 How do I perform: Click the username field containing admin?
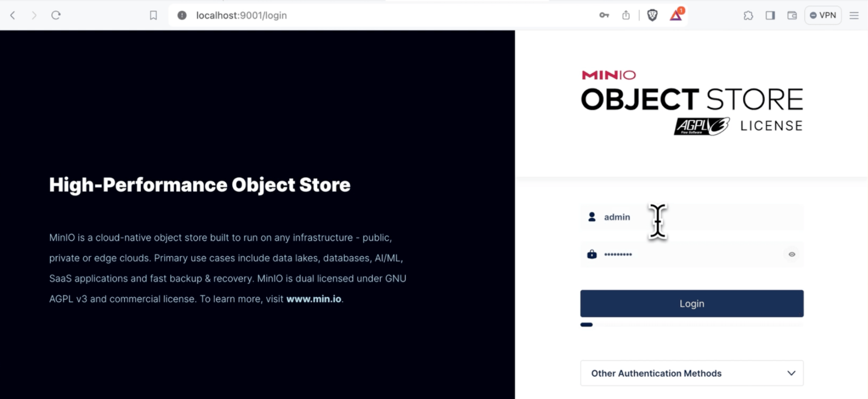coord(692,217)
